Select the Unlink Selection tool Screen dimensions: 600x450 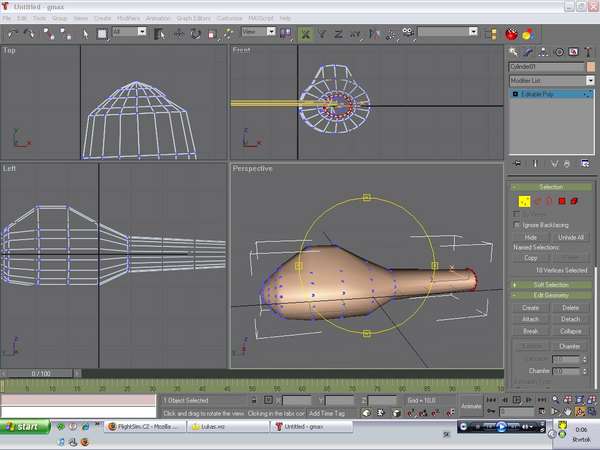(66, 34)
